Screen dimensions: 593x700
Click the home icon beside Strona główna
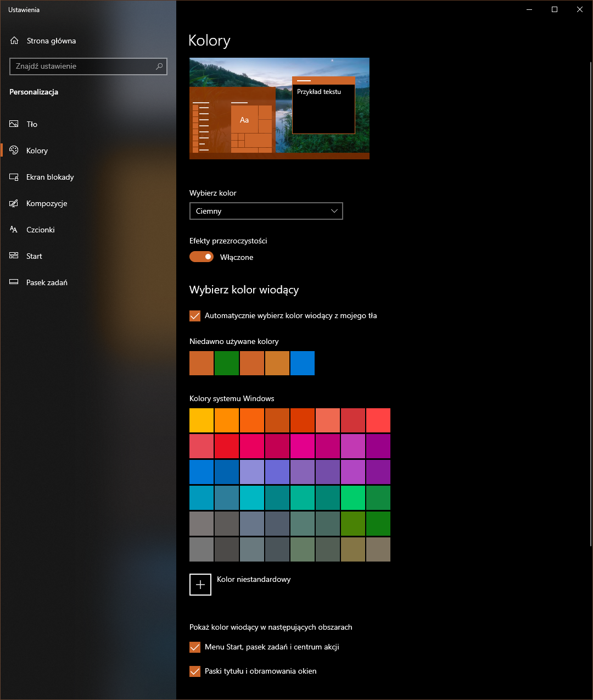pos(14,41)
